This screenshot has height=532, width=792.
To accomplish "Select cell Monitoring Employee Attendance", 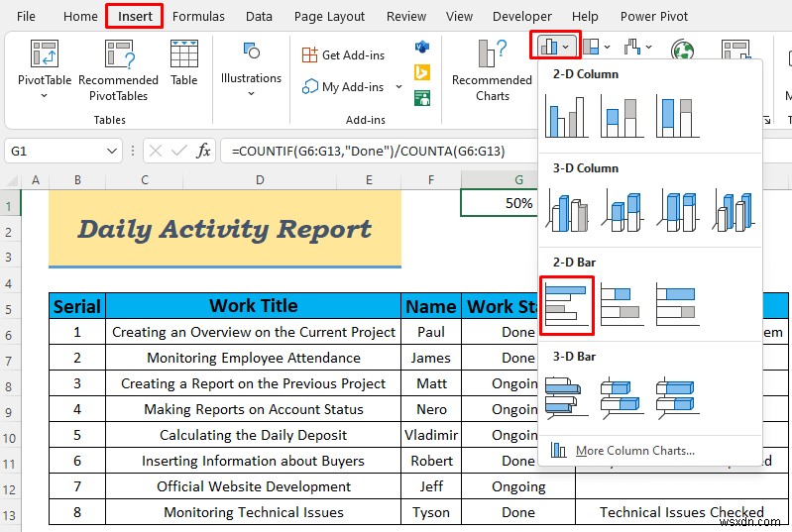I will coord(253,358).
